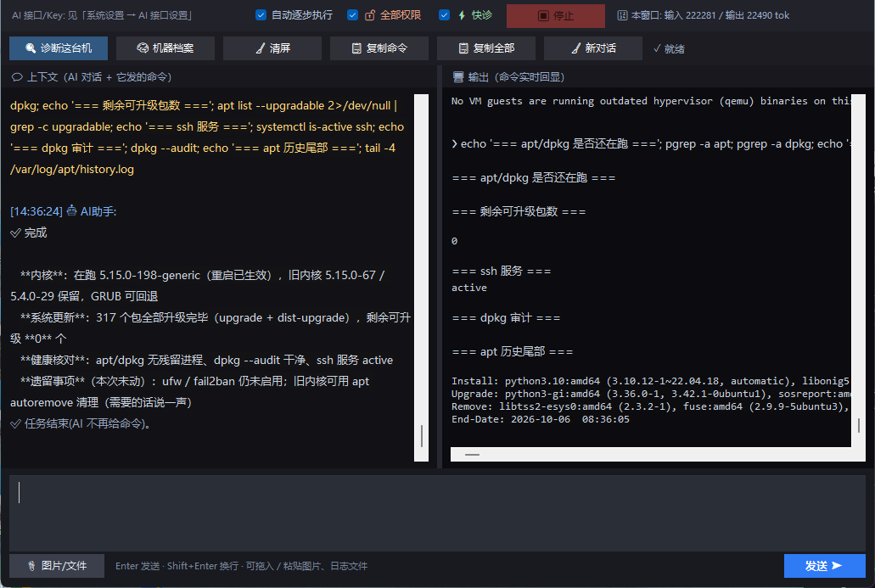The image size is (875, 588).
Task: Click the 输出 (命令实时回显) header
Action: point(509,77)
